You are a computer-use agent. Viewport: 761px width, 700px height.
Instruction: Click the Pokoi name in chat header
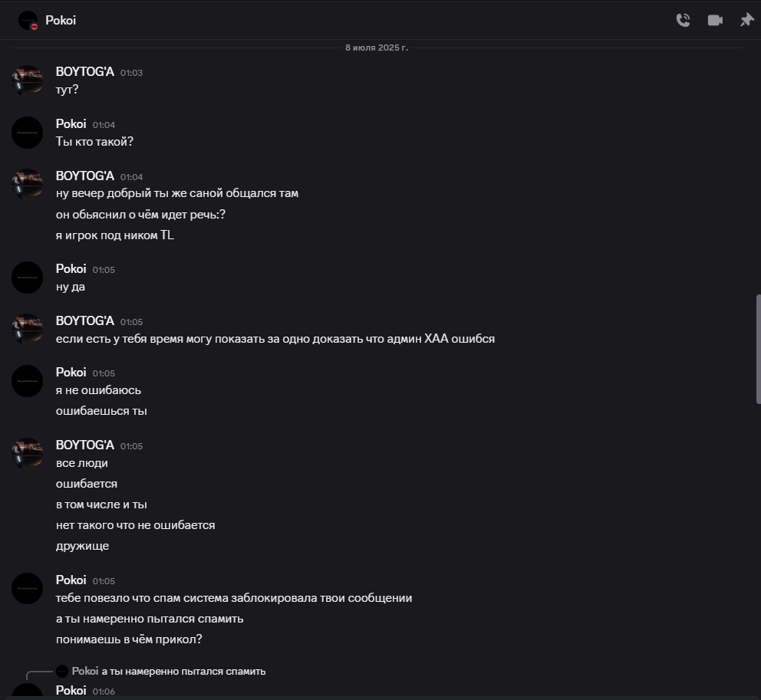[61, 21]
